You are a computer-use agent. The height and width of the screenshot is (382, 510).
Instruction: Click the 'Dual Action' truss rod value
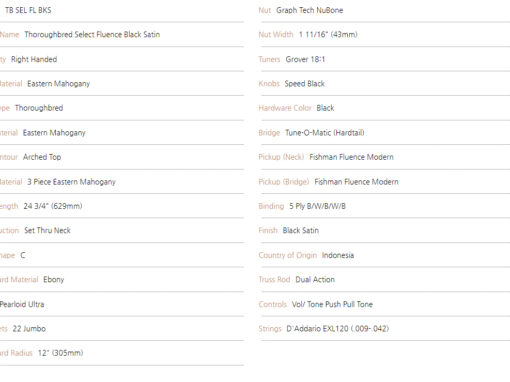pyautogui.click(x=315, y=280)
